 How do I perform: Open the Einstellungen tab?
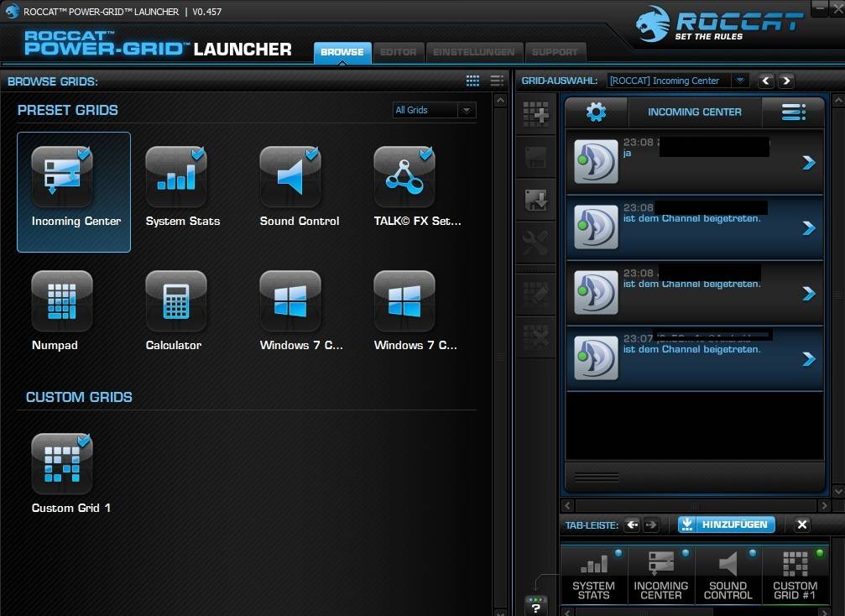point(474,52)
